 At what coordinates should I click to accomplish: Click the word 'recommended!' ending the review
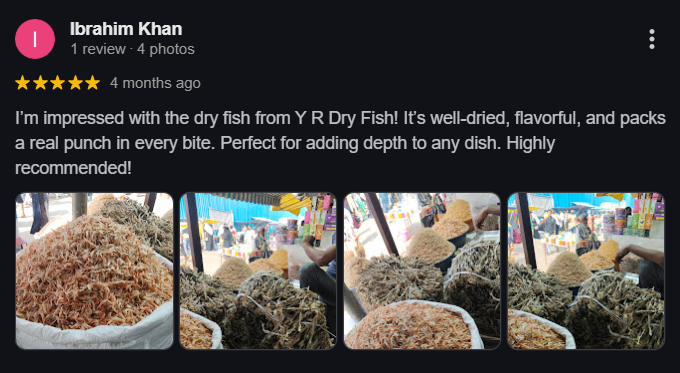click(x=73, y=168)
